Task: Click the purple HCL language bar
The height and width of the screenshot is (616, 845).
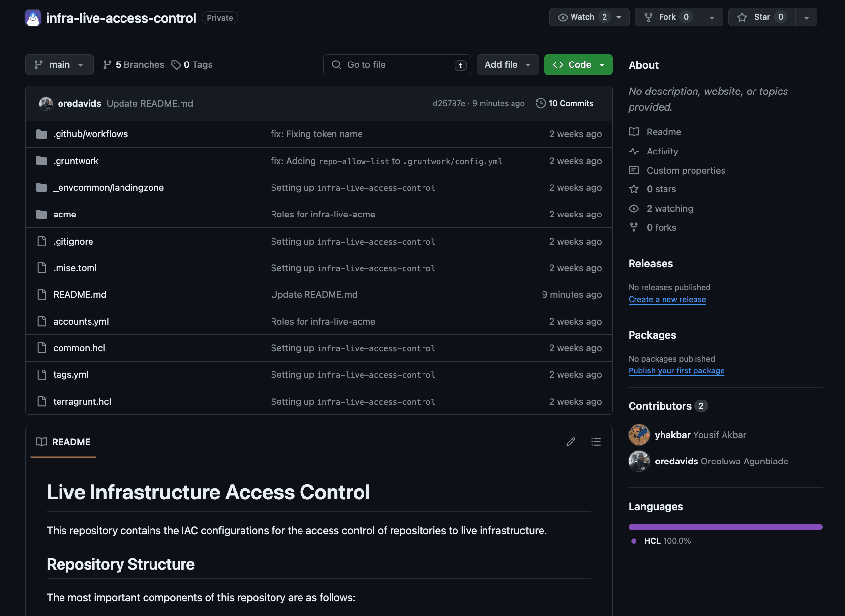Action: click(x=725, y=527)
